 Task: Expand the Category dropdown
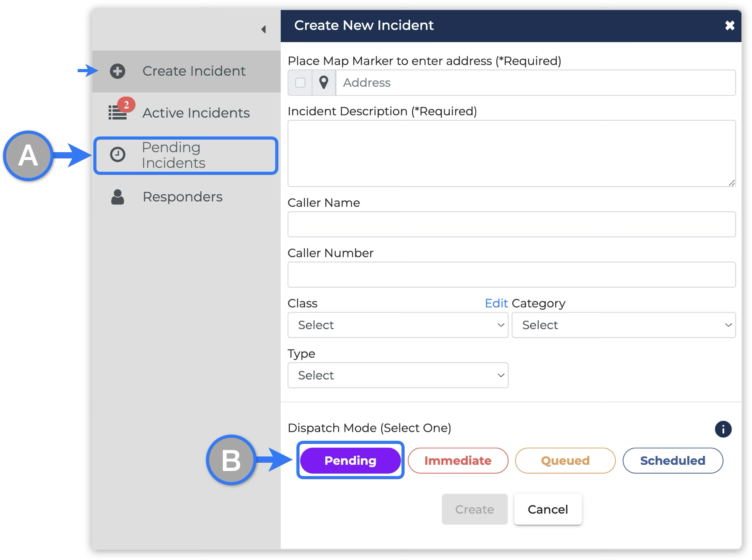pyautogui.click(x=623, y=325)
